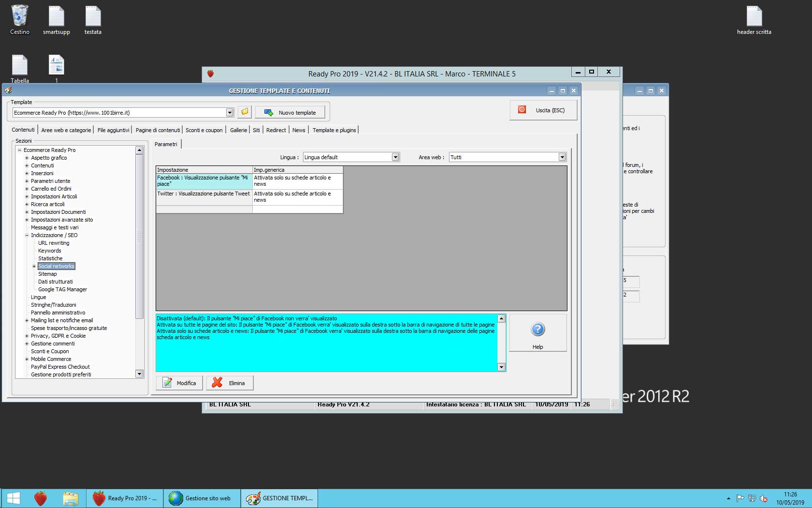Click the network icon in system tray
The image size is (812, 508).
[752, 498]
